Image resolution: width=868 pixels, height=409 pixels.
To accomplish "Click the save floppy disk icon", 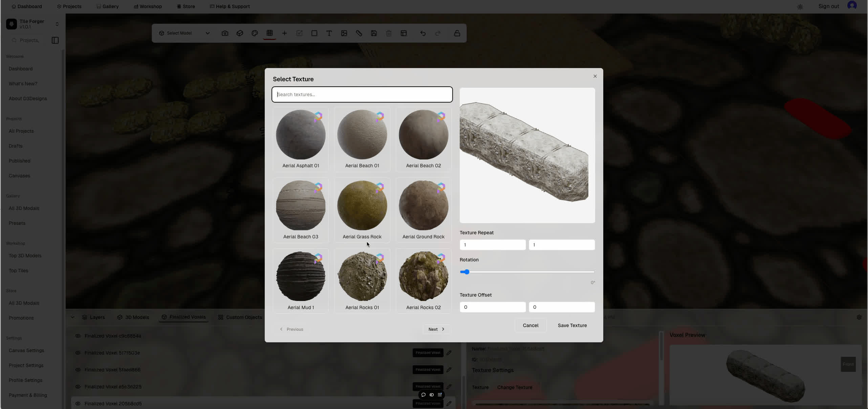I will 374,33.
